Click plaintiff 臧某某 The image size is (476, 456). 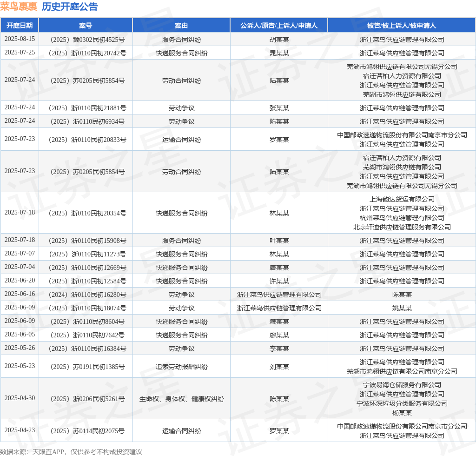279,322
